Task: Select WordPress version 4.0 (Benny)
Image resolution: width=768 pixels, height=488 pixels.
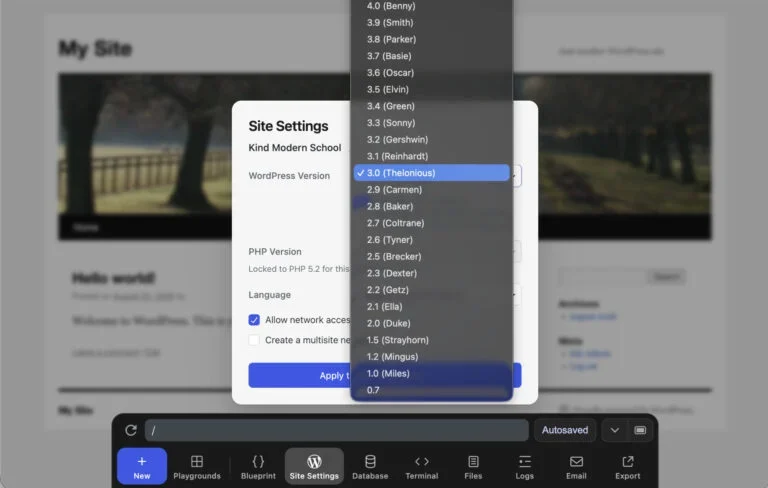Action: 432,6
